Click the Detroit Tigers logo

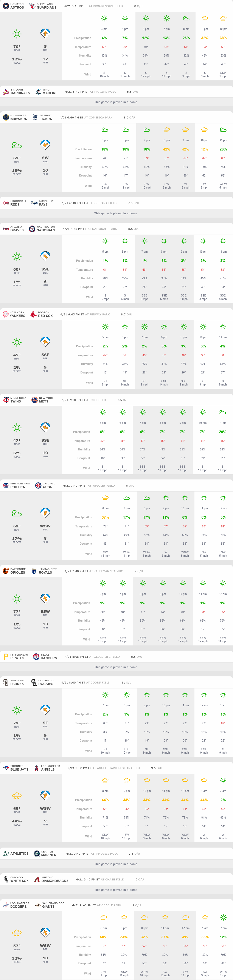click(x=35, y=118)
